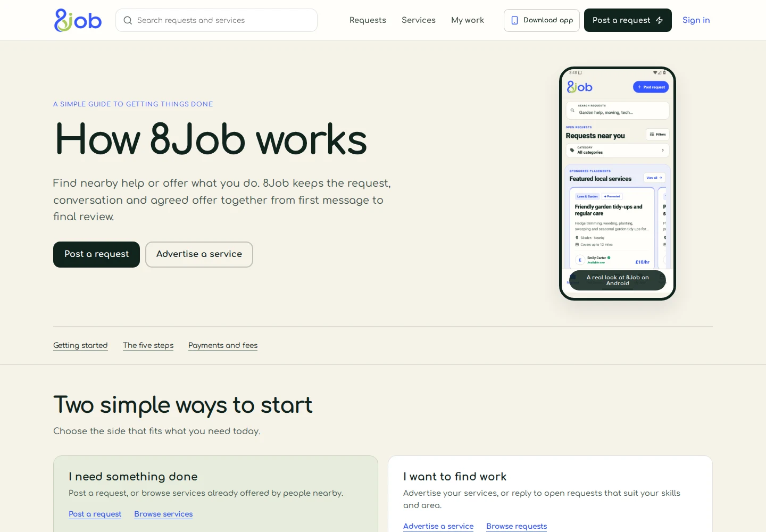The image size is (766, 532).
Task: Click the 'I want to find work' card title
Action: (455, 477)
